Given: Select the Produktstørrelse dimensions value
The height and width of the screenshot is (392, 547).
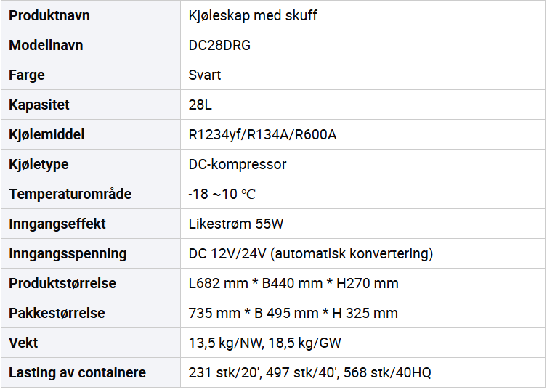Looking at the screenshot, I should (x=293, y=283).
